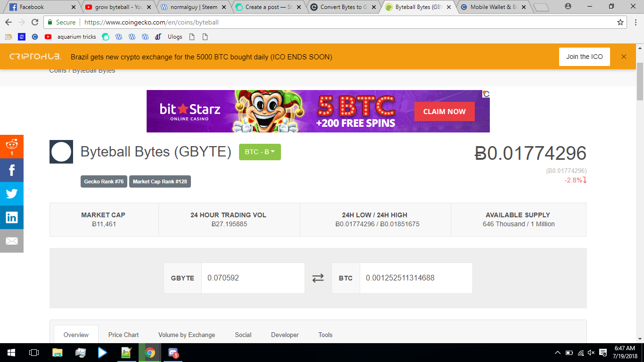Open the Wi-Fi network icon in the tray
The width and height of the screenshot is (644, 362).
click(x=580, y=352)
